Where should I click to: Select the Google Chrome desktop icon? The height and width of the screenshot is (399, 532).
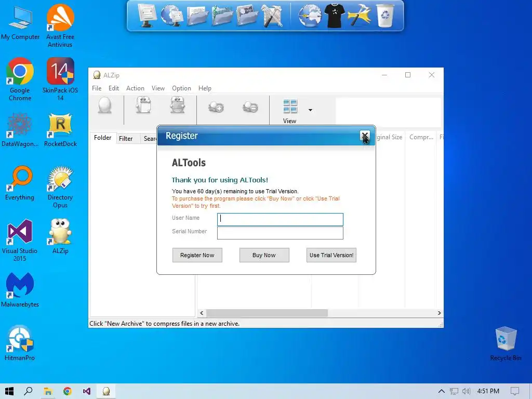[x=20, y=79]
